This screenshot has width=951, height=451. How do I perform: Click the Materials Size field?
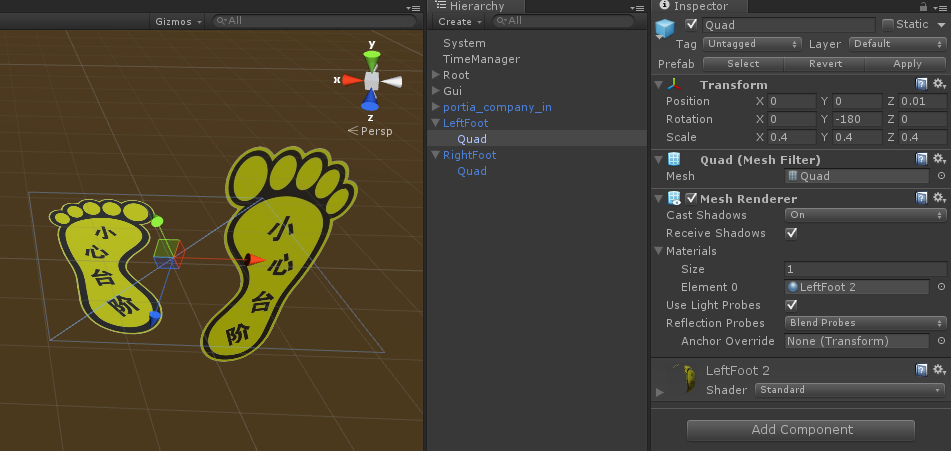(x=865, y=269)
